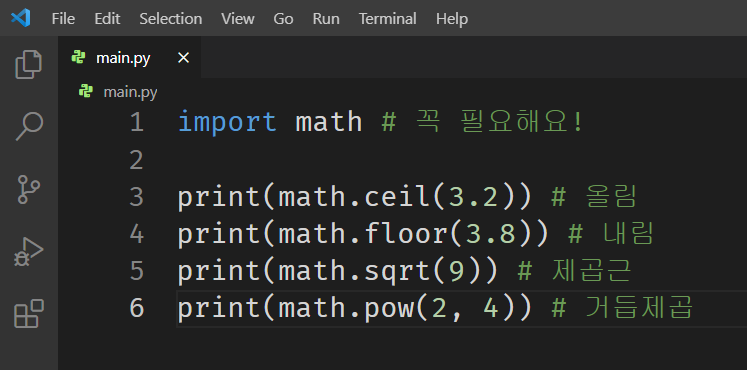Image resolution: width=747 pixels, height=370 pixels.
Task: Click line number 6 in the gutter
Action: [136, 308]
